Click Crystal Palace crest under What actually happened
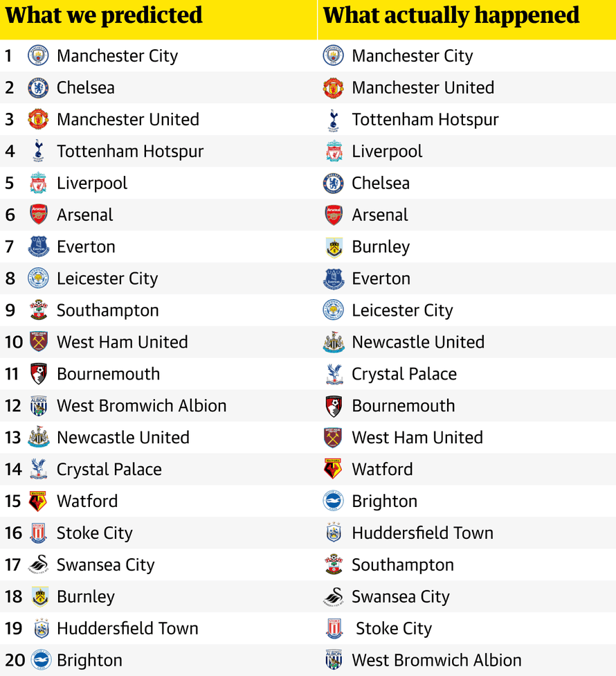The height and width of the screenshot is (676, 616). pyautogui.click(x=334, y=375)
